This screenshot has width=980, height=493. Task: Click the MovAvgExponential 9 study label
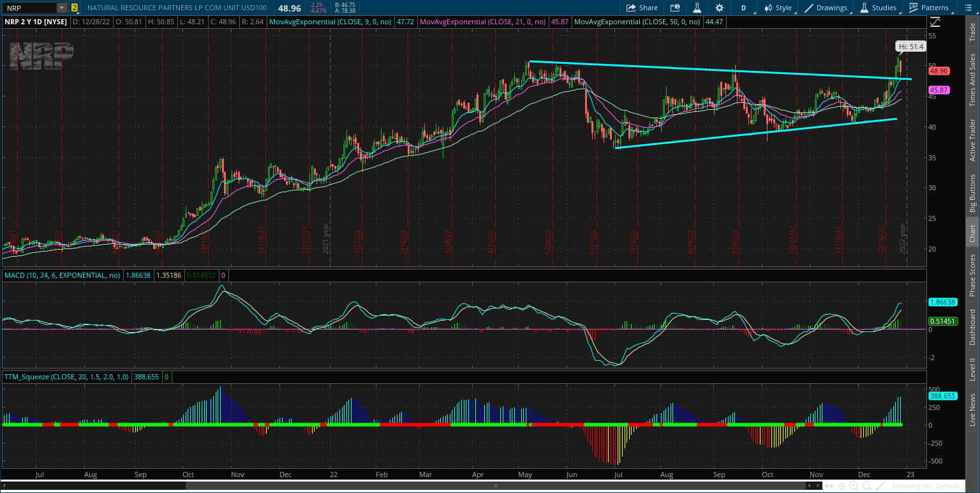pyautogui.click(x=332, y=21)
